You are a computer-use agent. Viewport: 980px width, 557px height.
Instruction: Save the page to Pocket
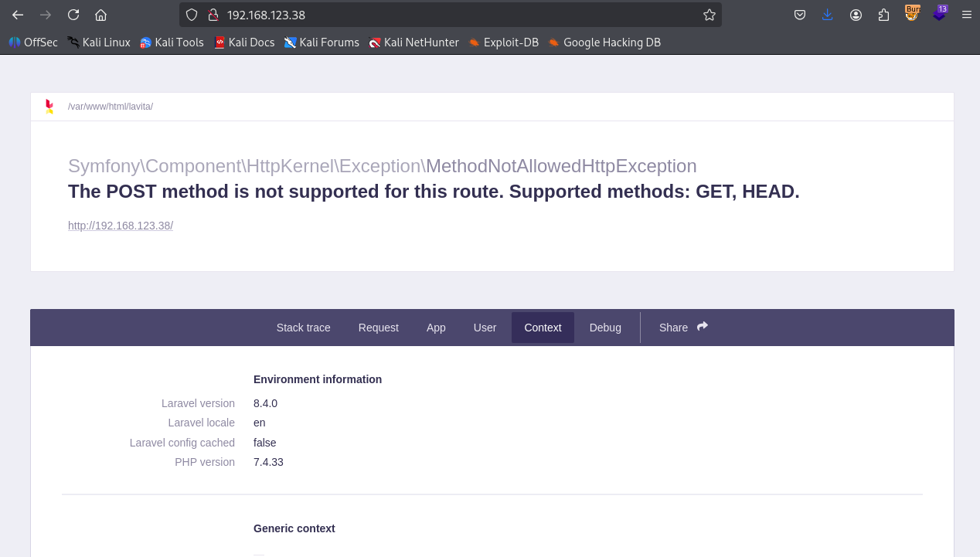pos(800,15)
